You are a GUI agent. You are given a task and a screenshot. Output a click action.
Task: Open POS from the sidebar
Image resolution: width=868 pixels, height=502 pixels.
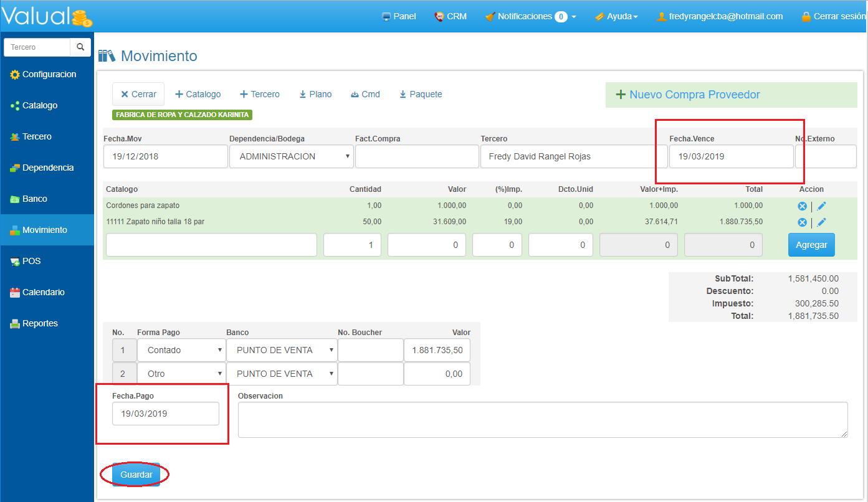tap(31, 262)
